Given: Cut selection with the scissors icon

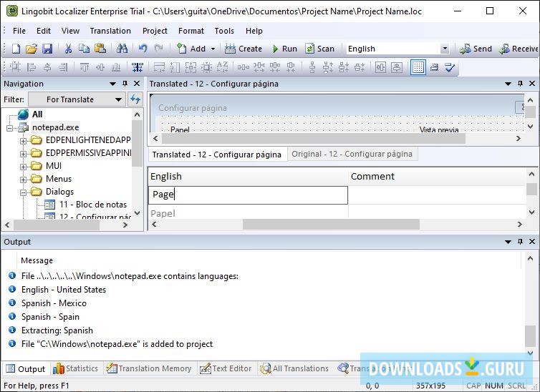Looking at the screenshot, I should tap(68, 49).
